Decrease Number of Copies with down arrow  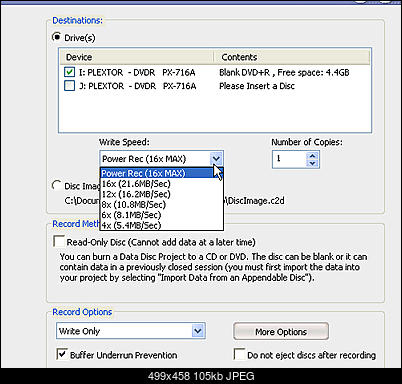312,163
